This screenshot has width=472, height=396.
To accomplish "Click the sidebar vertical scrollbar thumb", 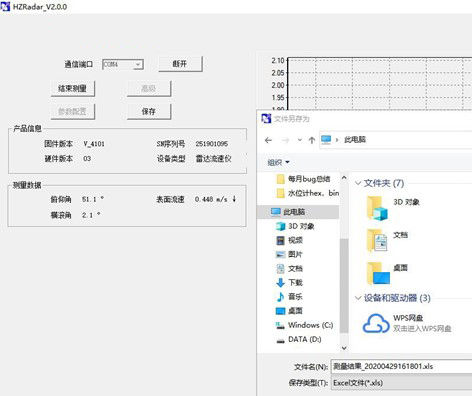I will pos(344,286).
